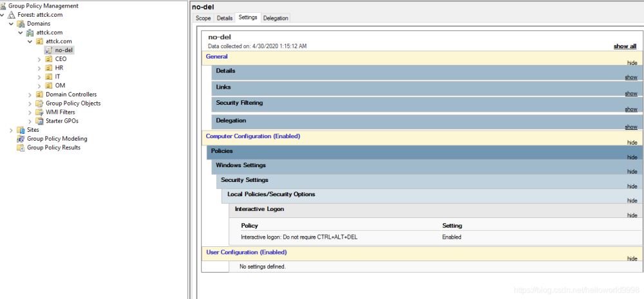Click the Group Policy Results icon

[21, 148]
